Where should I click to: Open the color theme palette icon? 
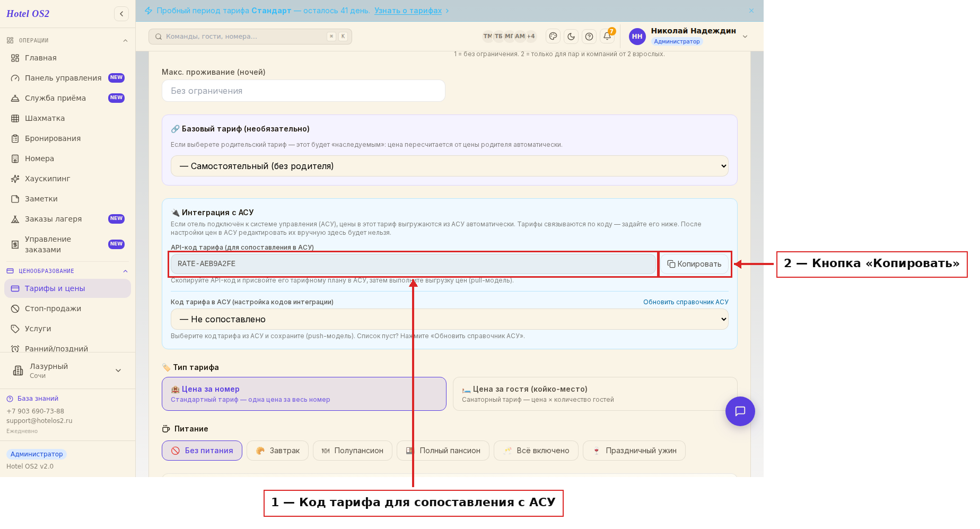553,37
